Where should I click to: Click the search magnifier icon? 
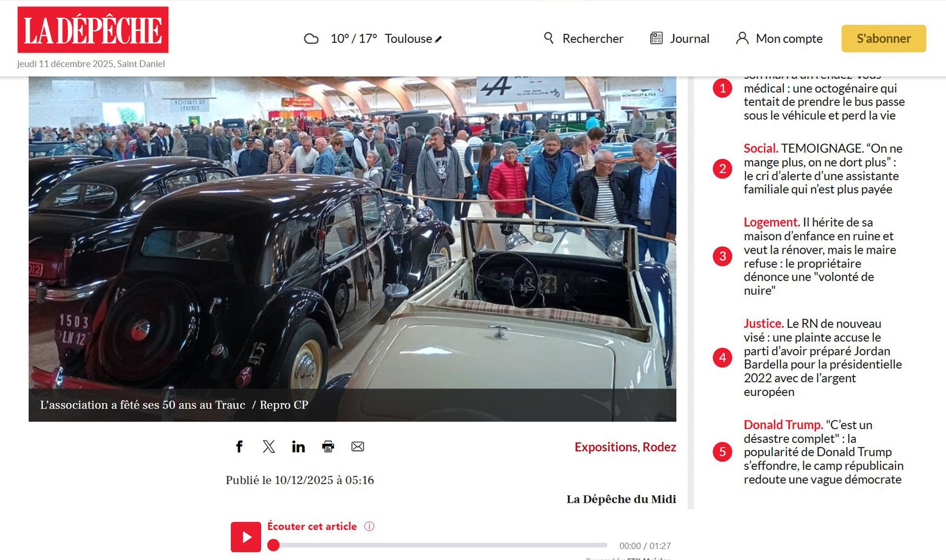(x=549, y=38)
